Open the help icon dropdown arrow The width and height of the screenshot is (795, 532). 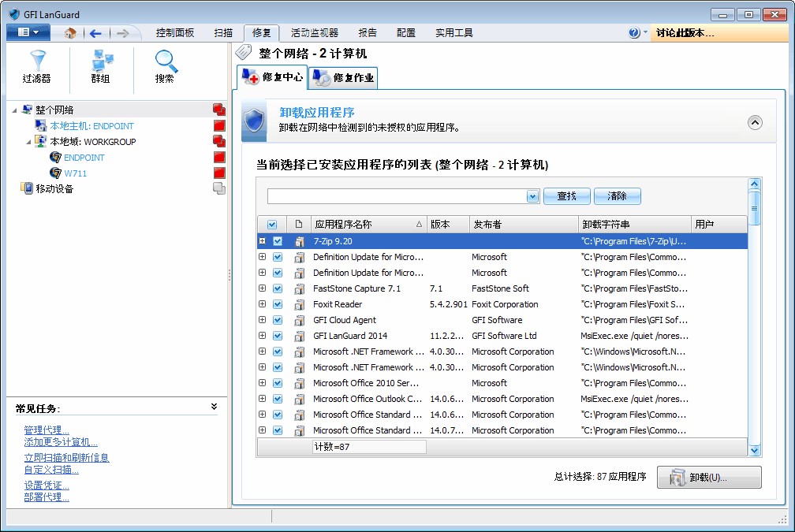tap(645, 32)
